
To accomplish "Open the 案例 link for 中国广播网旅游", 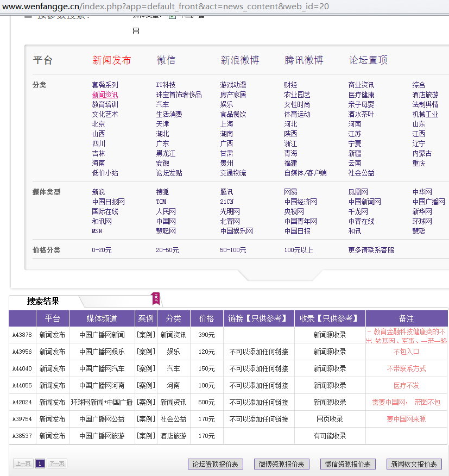I will pos(146,436).
